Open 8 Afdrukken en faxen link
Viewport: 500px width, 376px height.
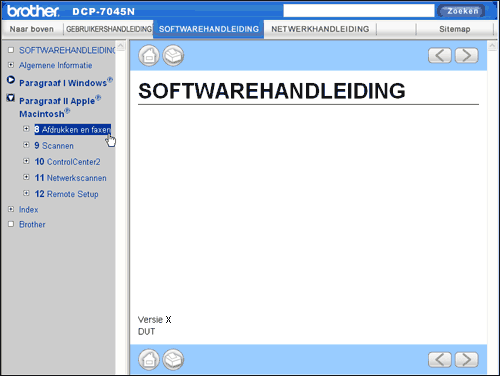coord(73,130)
